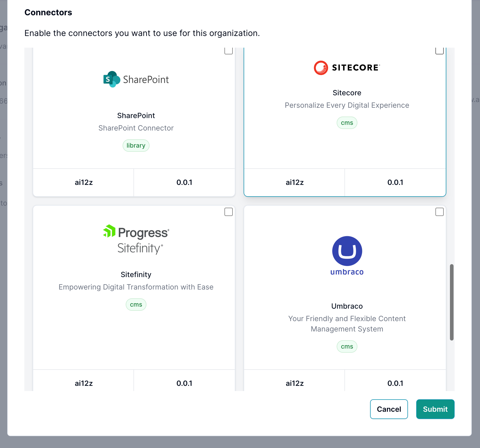
Task: Click the ai12z author on Sitecore card
Action: point(294,182)
